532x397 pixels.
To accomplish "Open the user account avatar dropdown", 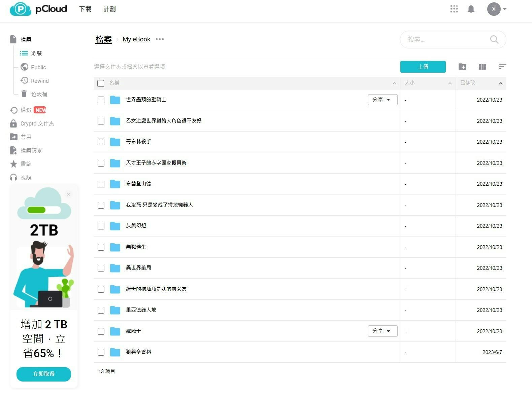I will [x=497, y=9].
